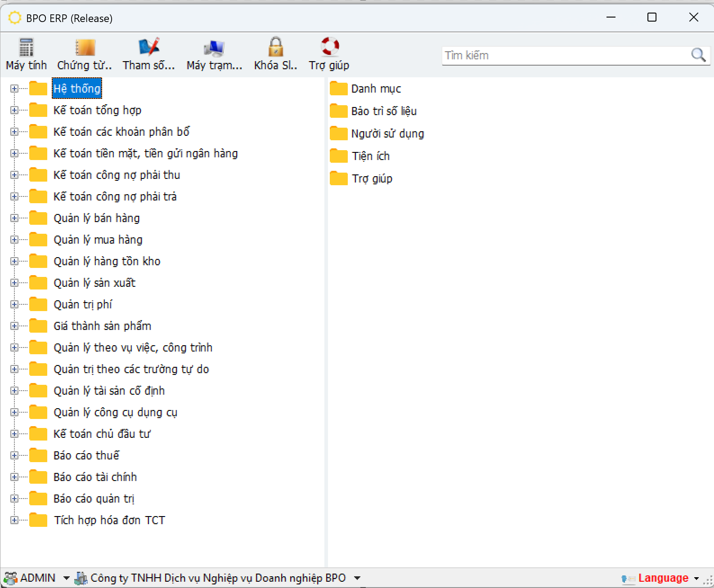
Task: Expand the Hệ thống tree node
Action: click(14, 89)
